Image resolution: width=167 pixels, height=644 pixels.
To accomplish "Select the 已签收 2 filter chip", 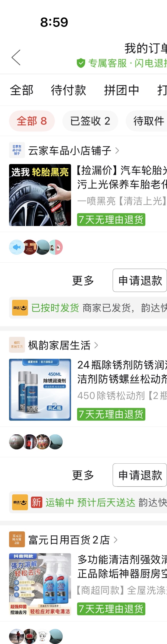I will (x=90, y=121).
